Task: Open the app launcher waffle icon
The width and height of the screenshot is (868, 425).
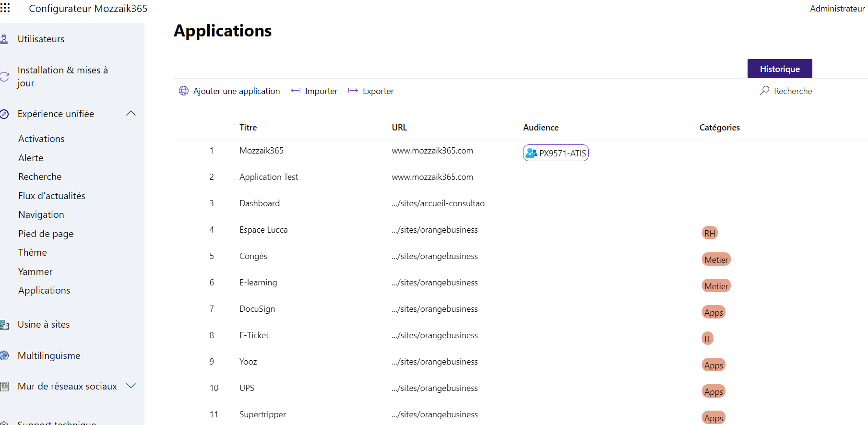Action: (x=5, y=8)
